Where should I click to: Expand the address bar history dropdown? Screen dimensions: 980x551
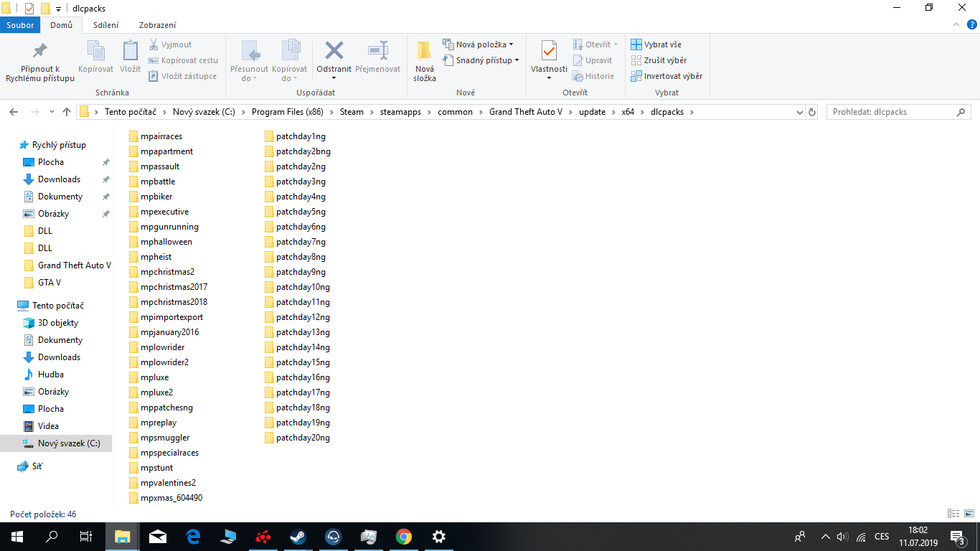click(x=800, y=112)
